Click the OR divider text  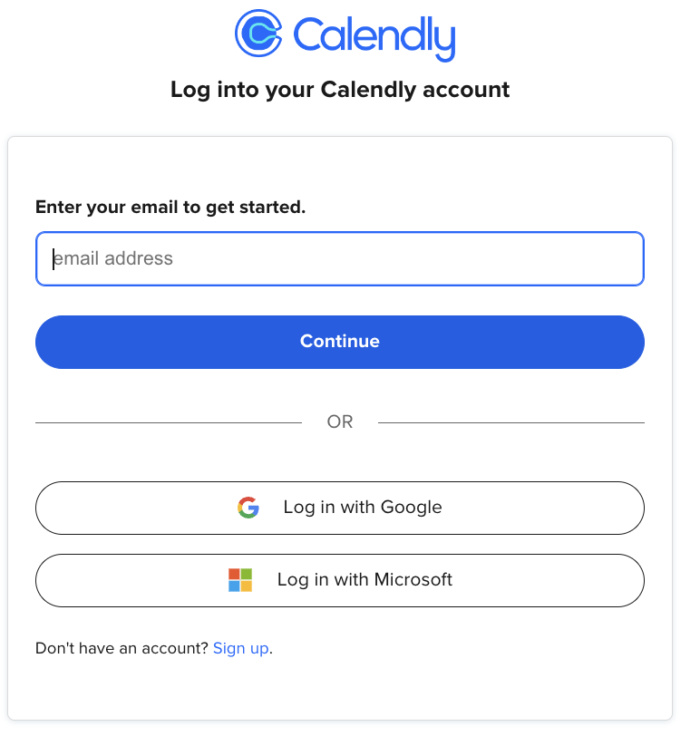pyautogui.click(x=340, y=422)
